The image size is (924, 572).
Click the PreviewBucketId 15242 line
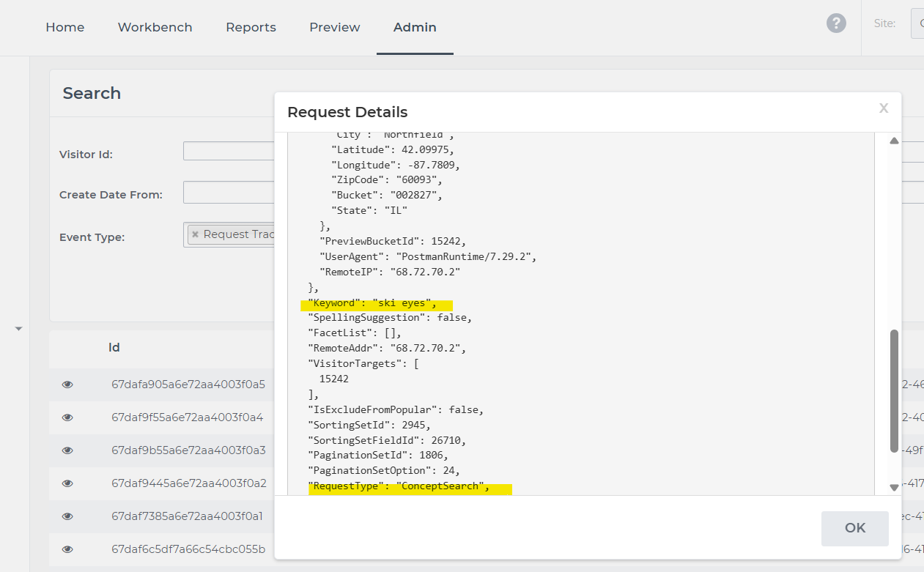[x=393, y=241]
